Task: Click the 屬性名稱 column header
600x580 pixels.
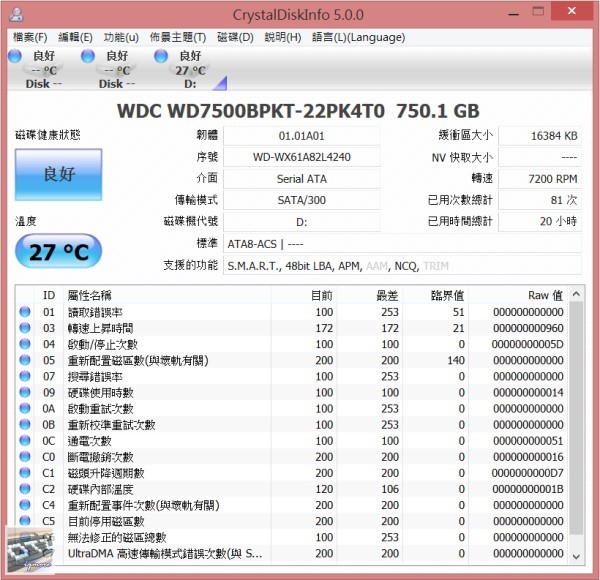Action: (x=167, y=295)
